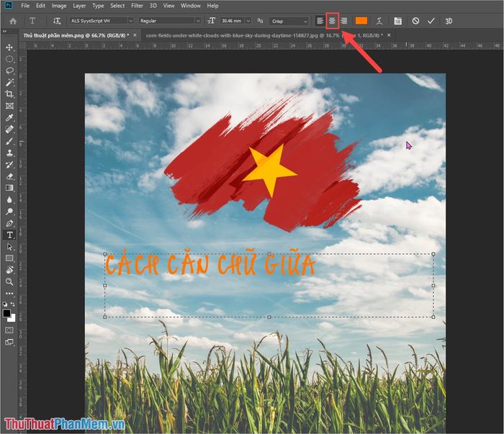
Task: Select the Healing Brush tool
Action: tap(9, 129)
